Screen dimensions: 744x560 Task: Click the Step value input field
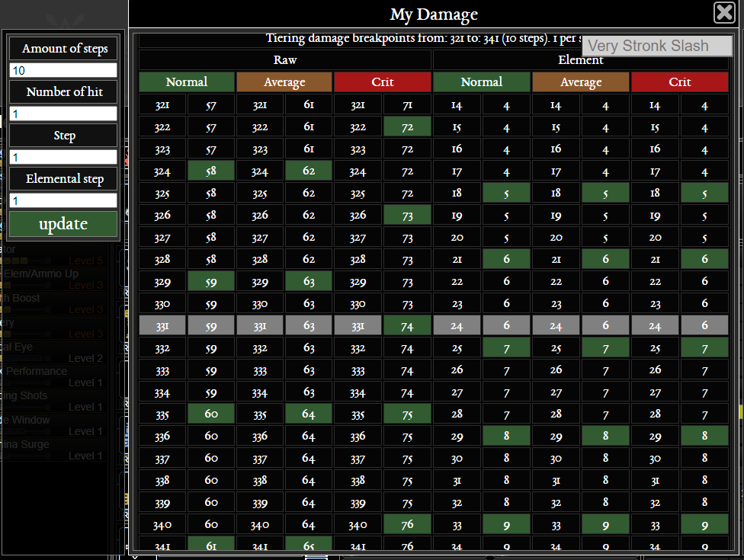(x=63, y=157)
